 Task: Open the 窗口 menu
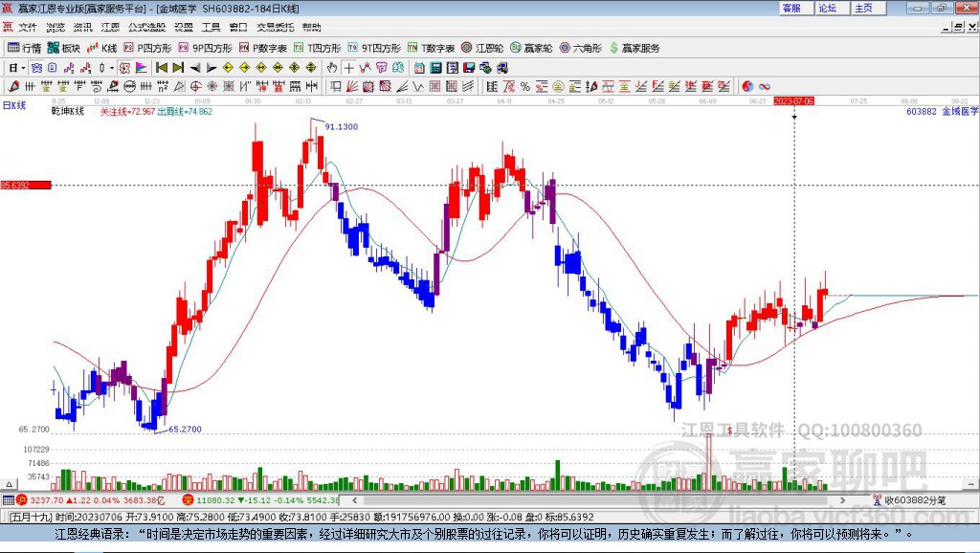click(x=238, y=27)
